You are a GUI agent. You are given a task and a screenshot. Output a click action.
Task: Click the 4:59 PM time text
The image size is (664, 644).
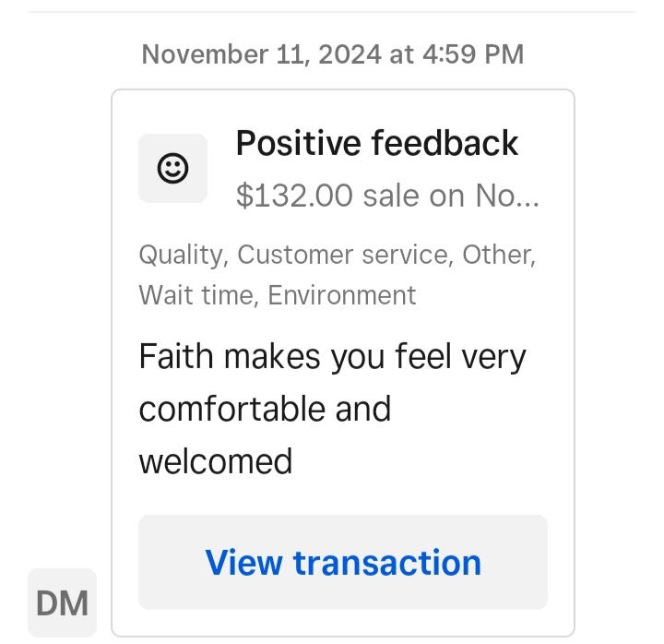tap(473, 54)
